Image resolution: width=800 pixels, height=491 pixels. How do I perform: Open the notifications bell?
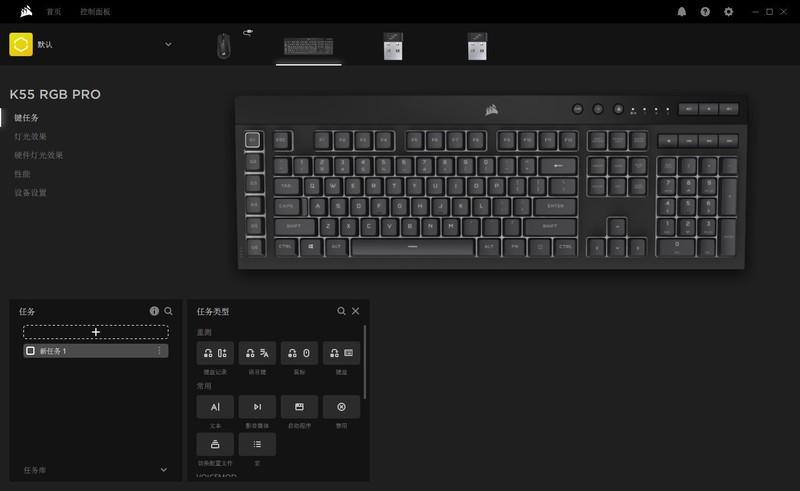682,12
